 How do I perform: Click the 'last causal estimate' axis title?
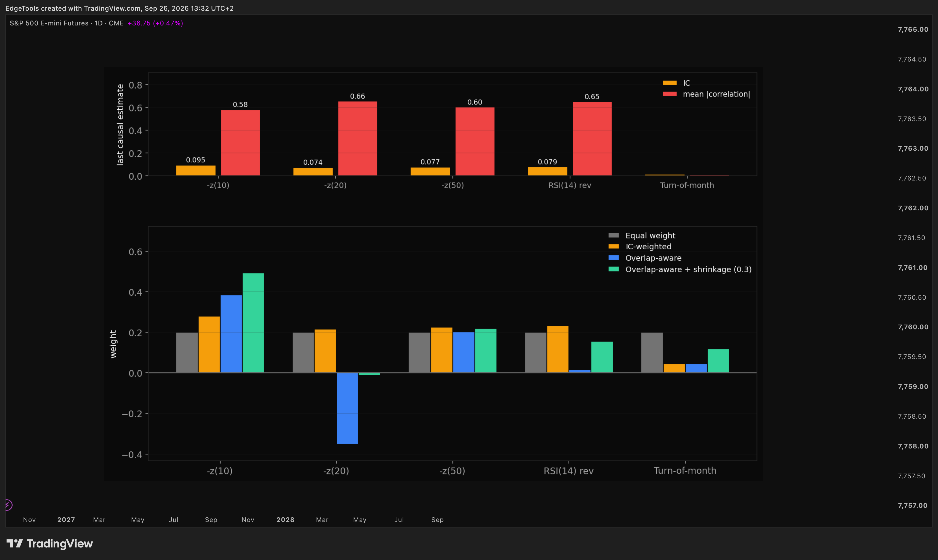120,125
